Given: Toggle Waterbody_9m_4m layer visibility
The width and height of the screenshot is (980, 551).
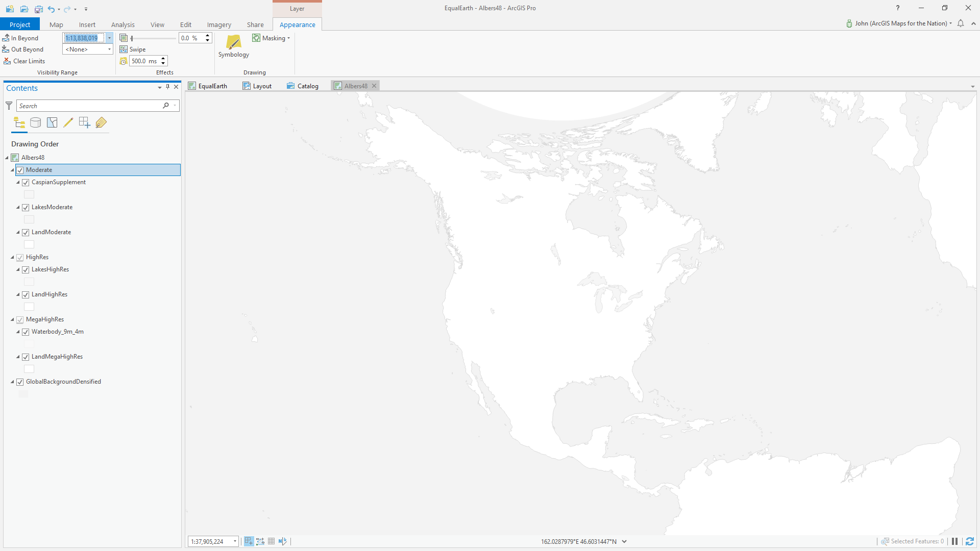Looking at the screenshot, I should [x=26, y=332].
